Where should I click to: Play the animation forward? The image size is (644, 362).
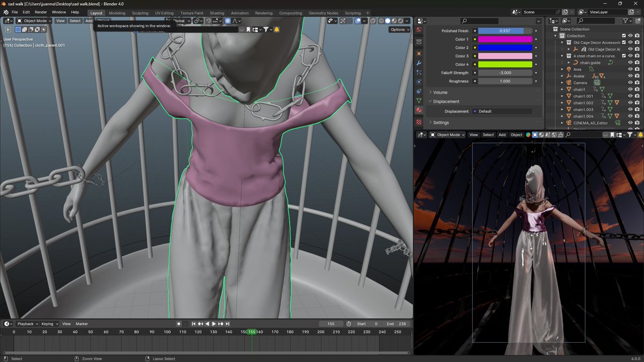pyautogui.click(x=214, y=324)
